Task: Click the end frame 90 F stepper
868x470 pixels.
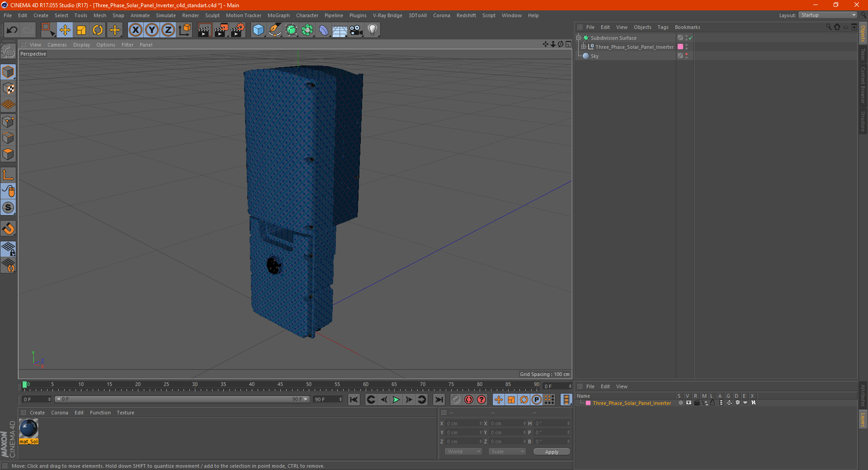Action: [340, 399]
